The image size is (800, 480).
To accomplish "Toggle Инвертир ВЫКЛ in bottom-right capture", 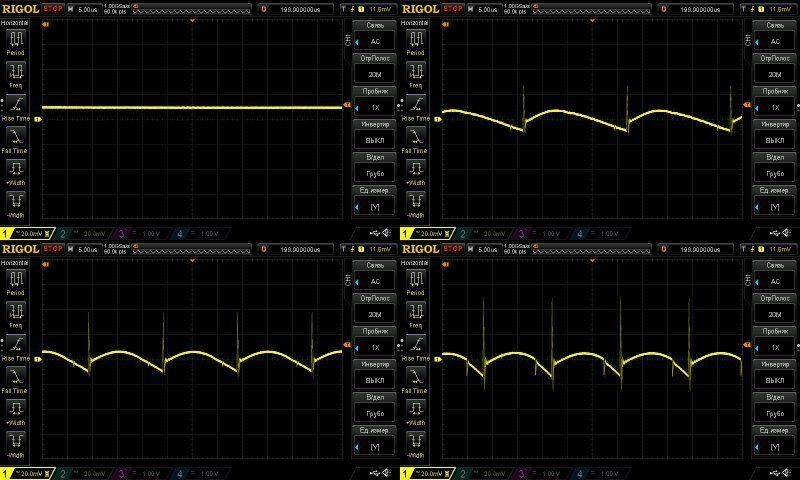I will click(775, 374).
